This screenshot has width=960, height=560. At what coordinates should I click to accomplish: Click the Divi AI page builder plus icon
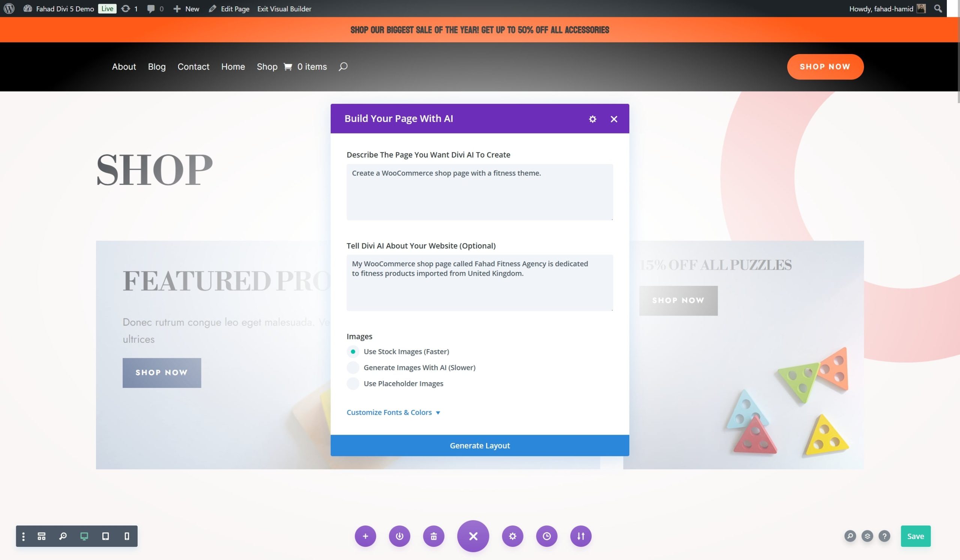point(365,536)
